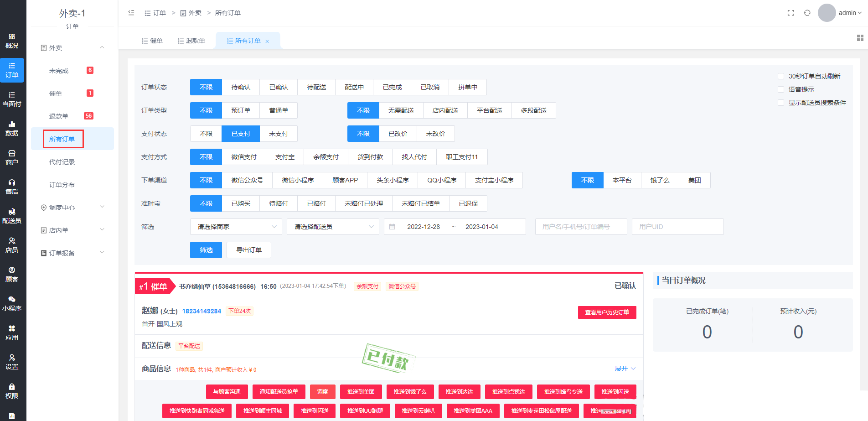Click the 筛选 filter button
This screenshot has width=868, height=421.
click(x=206, y=250)
